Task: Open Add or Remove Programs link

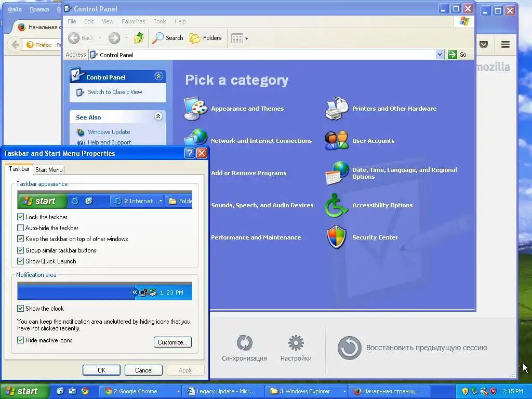Action: click(x=249, y=173)
